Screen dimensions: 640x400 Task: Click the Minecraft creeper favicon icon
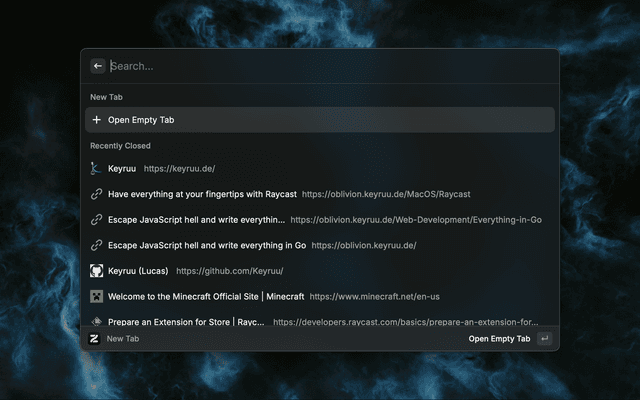[97, 297]
